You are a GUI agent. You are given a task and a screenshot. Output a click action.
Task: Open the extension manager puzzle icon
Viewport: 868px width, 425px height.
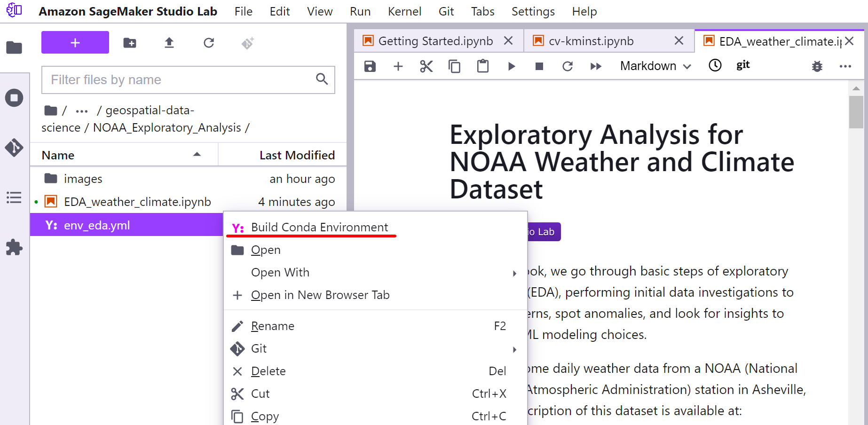click(x=14, y=247)
